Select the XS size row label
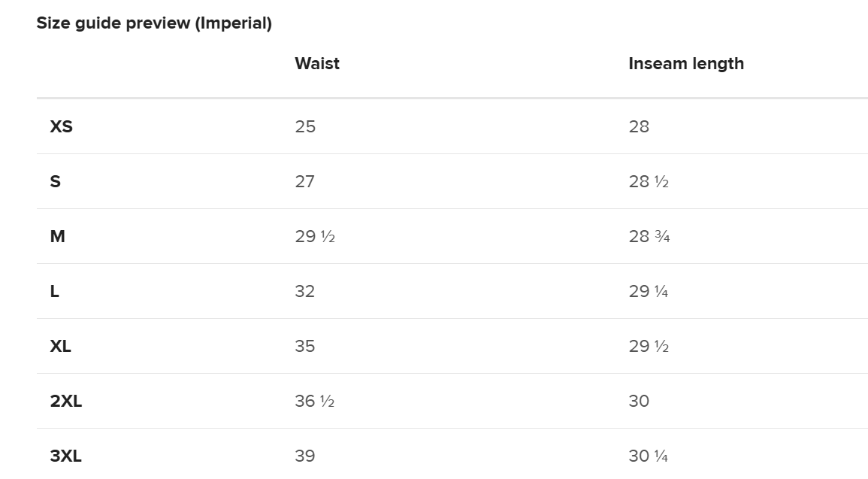Viewport: 868px width, 479px height. (x=61, y=126)
